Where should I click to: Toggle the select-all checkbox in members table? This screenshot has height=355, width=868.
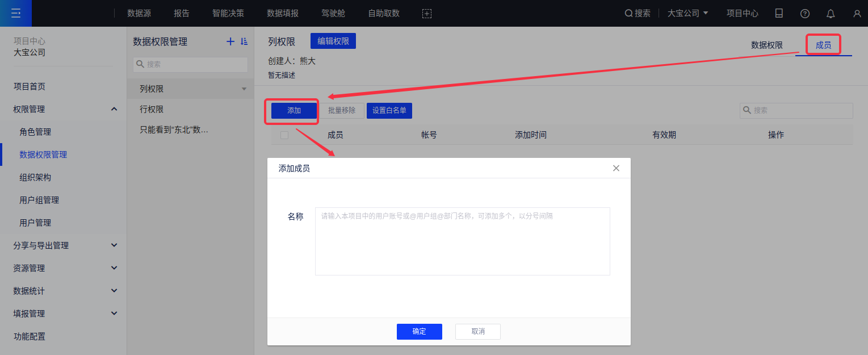point(284,135)
